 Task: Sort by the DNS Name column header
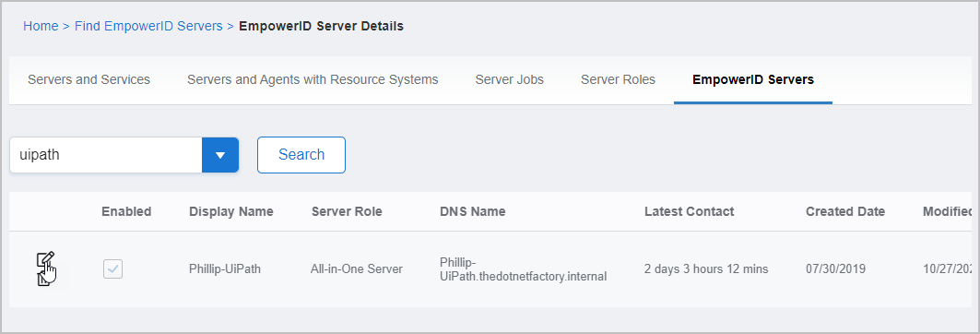click(473, 211)
